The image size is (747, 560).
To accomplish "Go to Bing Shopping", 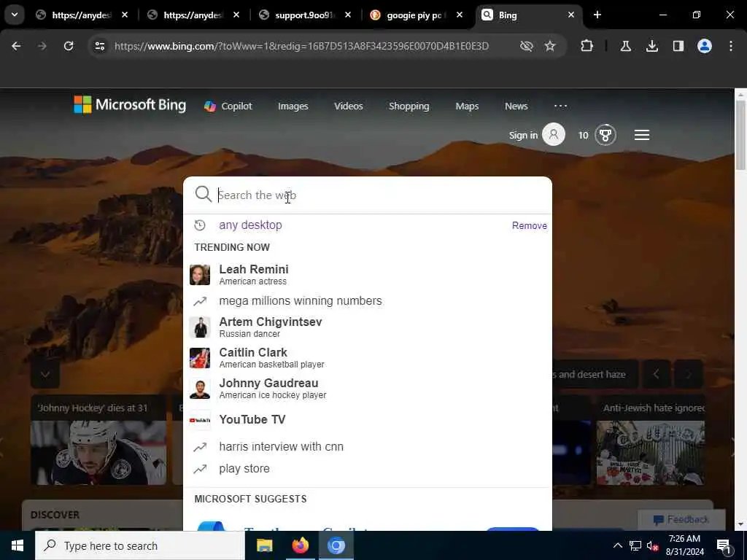I will coord(409,106).
